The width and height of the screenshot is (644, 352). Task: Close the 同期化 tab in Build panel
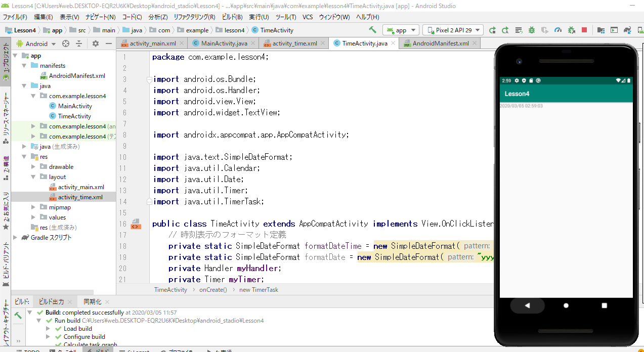107,302
